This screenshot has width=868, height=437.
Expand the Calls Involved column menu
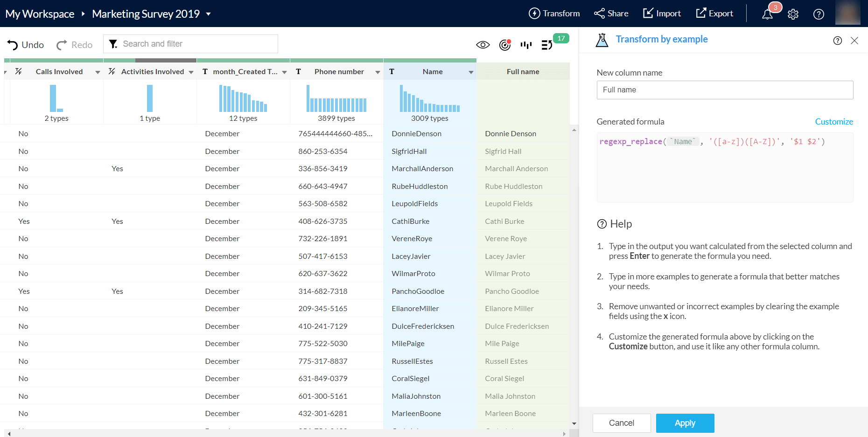[x=98, y=72]
